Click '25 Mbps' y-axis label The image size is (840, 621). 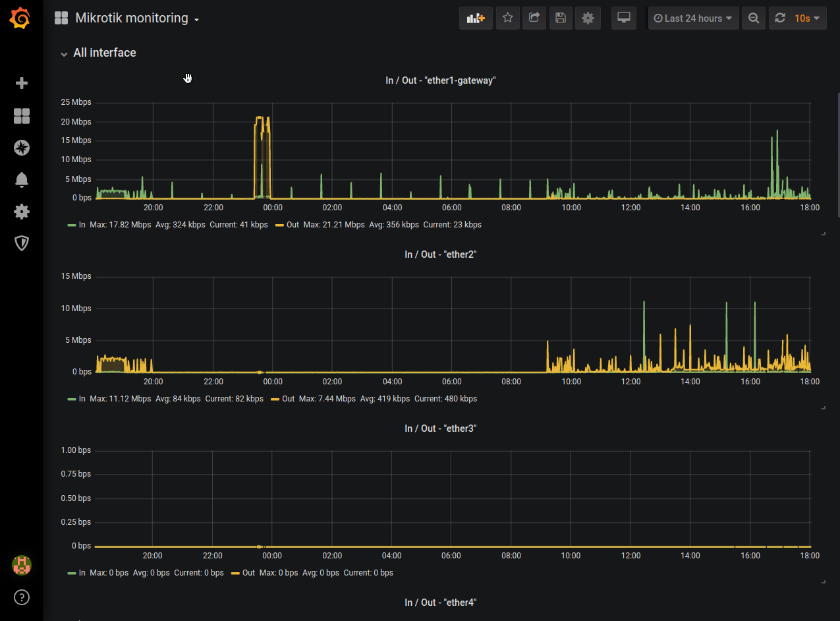click(76, 102)
